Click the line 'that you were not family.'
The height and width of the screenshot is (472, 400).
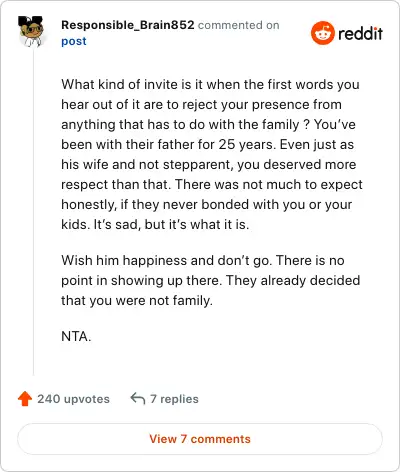(137, 300)
